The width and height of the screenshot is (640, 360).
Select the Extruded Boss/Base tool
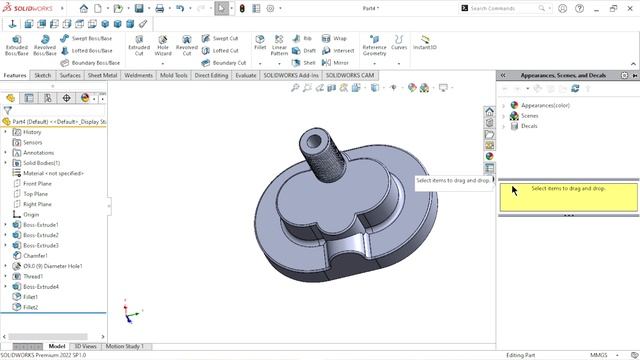(x=16, y=45)
